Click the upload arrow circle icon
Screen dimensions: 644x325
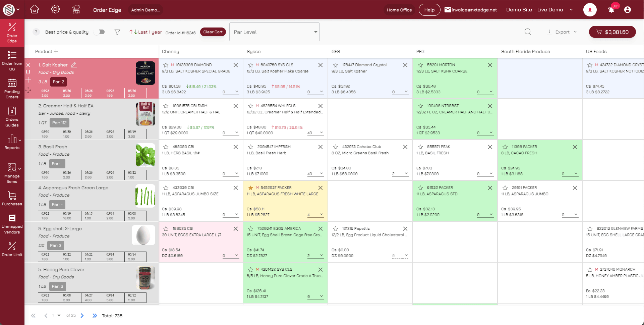coord(590,10)
